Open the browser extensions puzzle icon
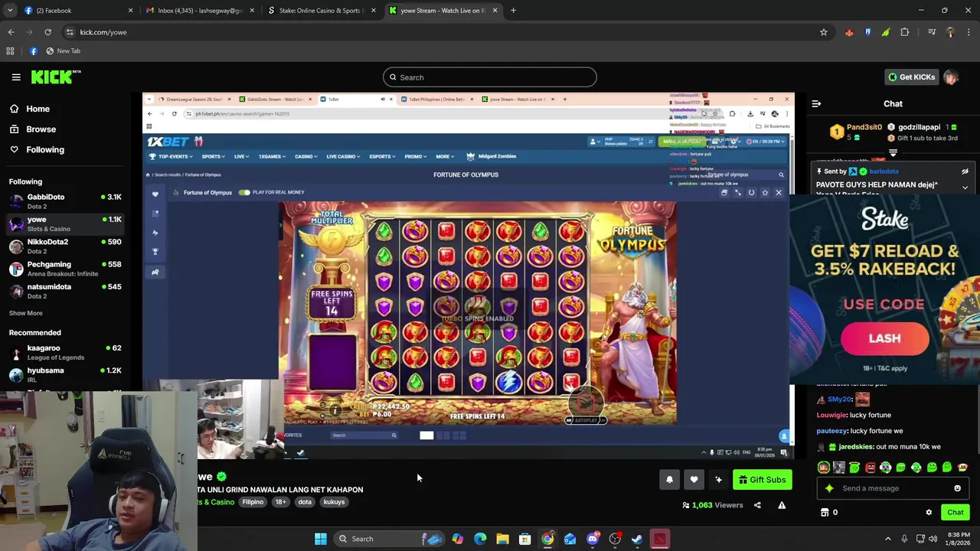Image resolution: width=980 pixels, height=551 pixels. (905, 32)
